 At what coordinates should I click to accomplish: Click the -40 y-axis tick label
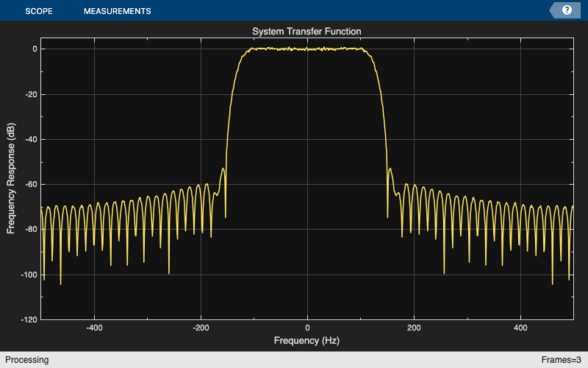(31, 139)
